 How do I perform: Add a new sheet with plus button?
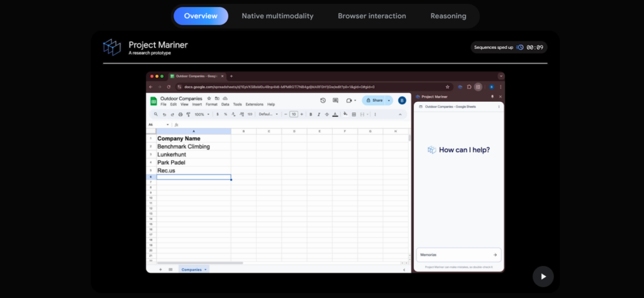click(x=160, y=270)
